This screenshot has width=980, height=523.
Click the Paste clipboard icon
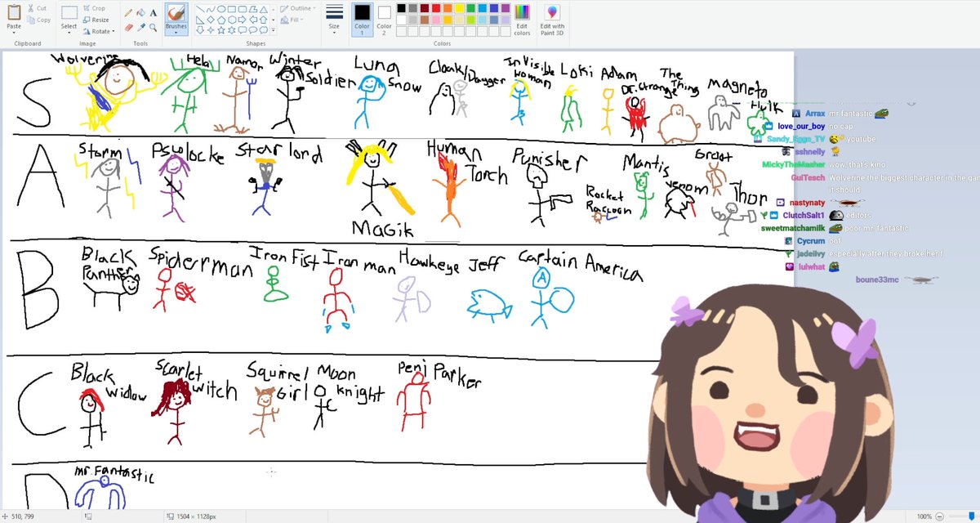(14, 13)
